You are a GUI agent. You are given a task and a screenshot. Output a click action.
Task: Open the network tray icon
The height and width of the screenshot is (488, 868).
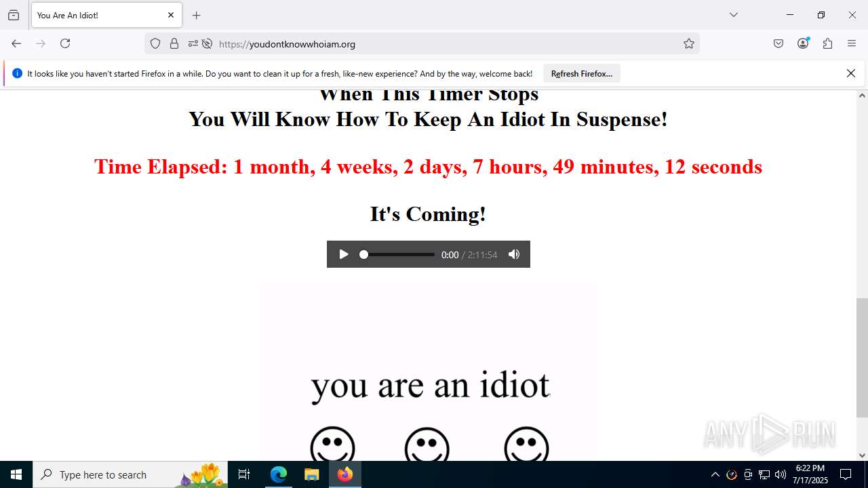[x=764, y=474]
